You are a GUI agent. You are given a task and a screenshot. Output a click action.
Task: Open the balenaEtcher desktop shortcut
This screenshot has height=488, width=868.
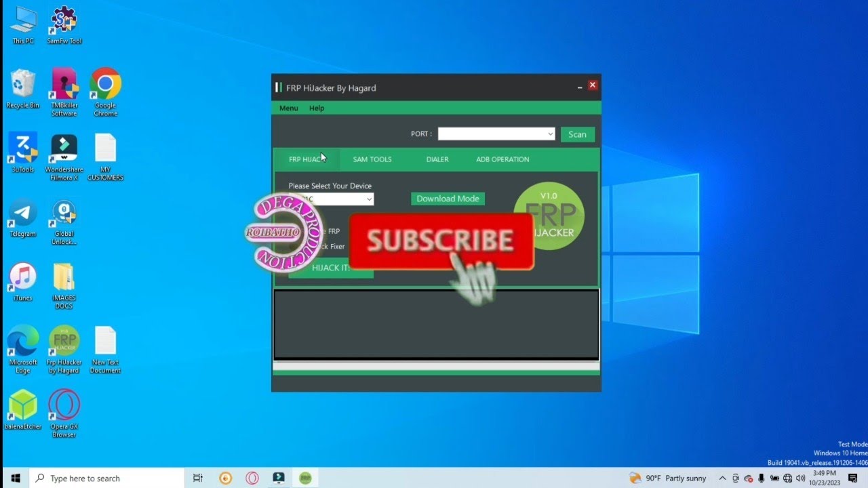click(x=23, y=409)
